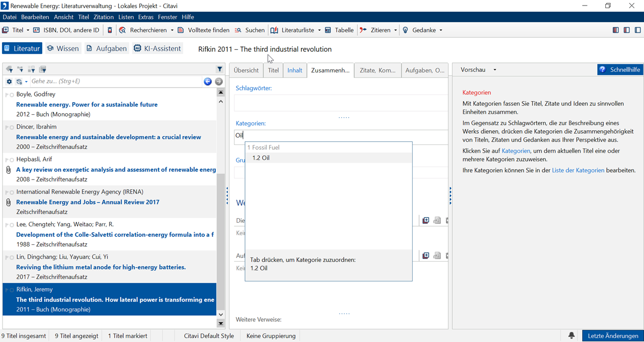Click ISBN, DOI, andere ID button
The image size is (644, 342).
66,30
